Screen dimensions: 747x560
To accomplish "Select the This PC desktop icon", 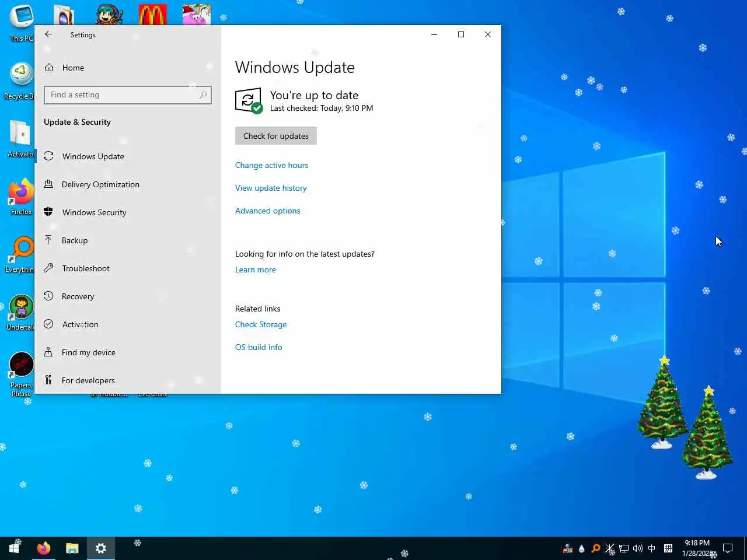I will 20,23.
